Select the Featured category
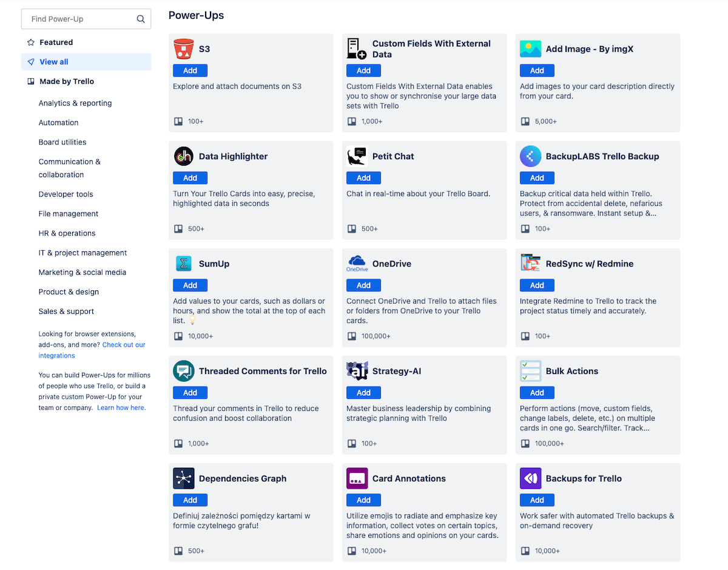728x570 pixels. pyautogui.click(x=56, y=42)
